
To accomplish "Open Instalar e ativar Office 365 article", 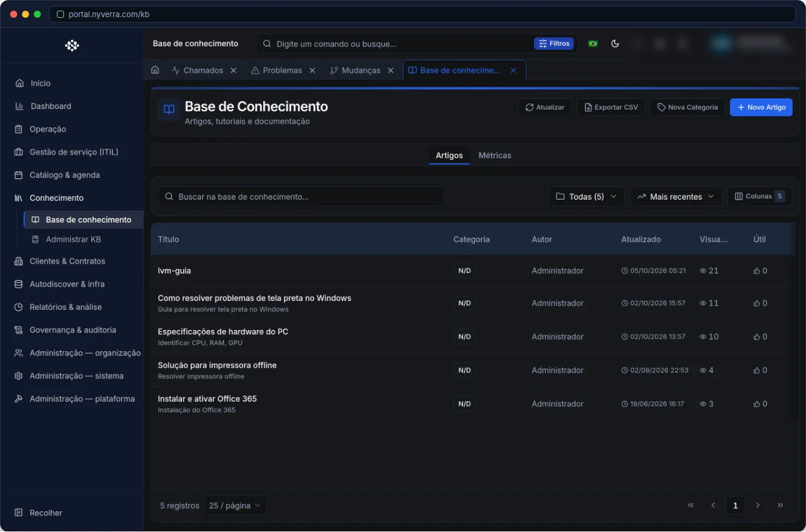I will tap(207, 399).
